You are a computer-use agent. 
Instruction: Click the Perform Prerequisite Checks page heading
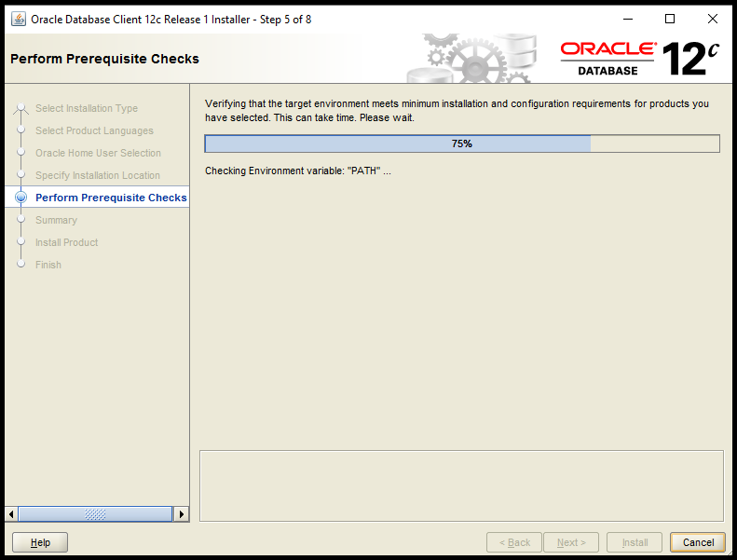point(104,59)
